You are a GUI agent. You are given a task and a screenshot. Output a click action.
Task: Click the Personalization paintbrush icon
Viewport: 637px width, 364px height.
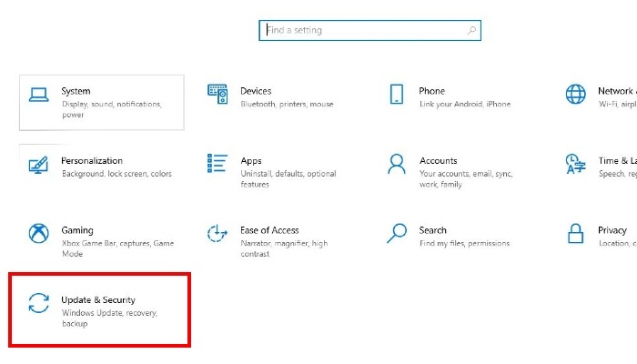tap(38, 165)
